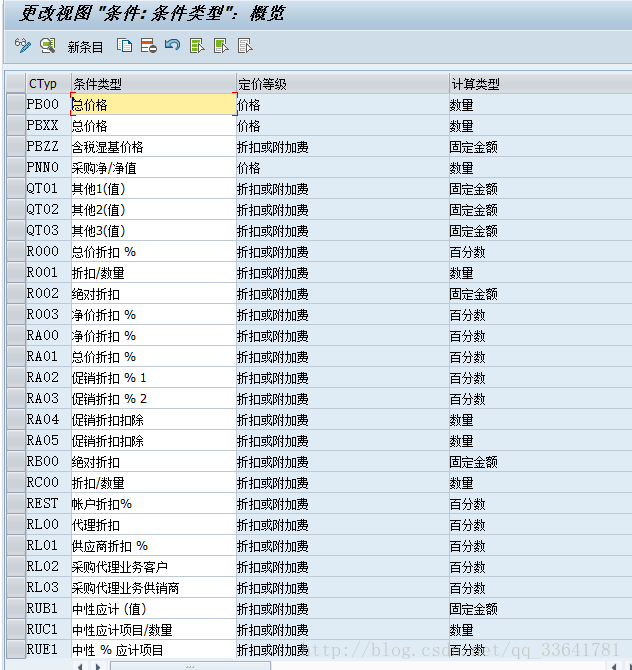Select 促销折扣扣除 in row RA04
Image resolution: width=632 pixels, height=670 pixels.
click(x=154, y=420)
